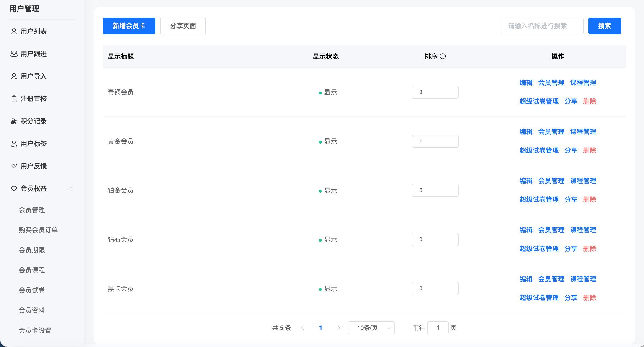This screenshot has width=644, height=347.
Task: Open 用户反馈 in the sidebar
Action: [33, 166]
